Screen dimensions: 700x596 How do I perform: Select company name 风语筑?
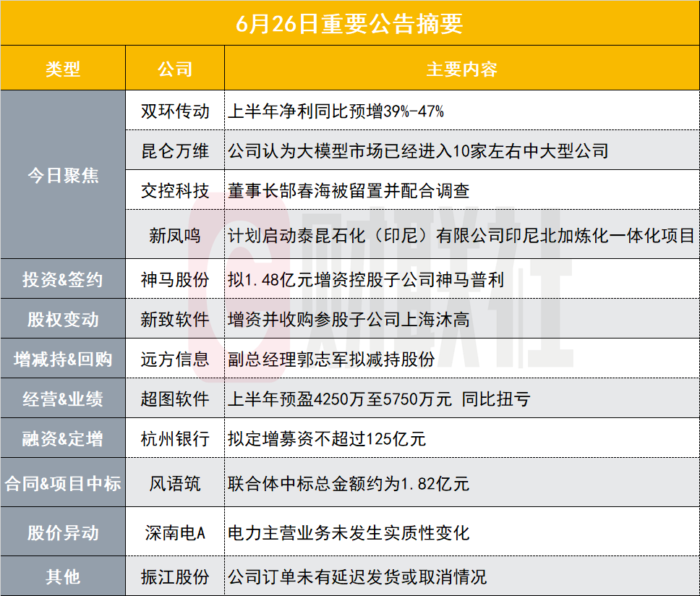(x=175, y=483)
